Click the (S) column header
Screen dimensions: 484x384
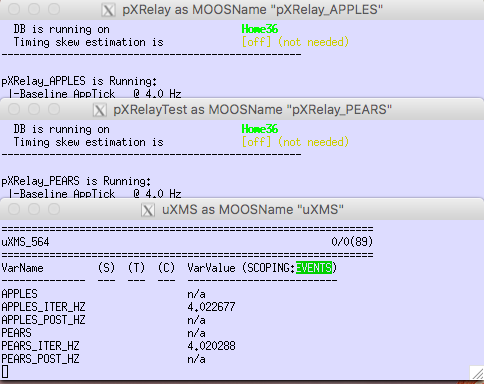(106, 268)
